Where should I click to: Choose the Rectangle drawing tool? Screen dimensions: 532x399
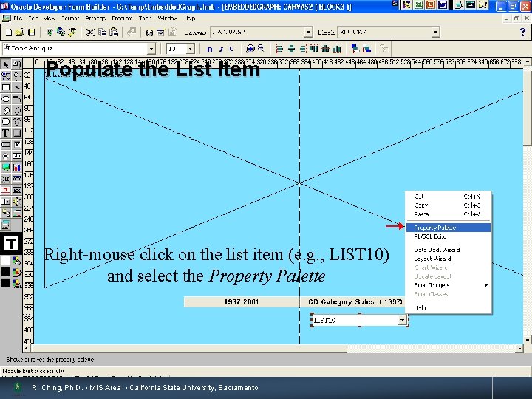coord(5,87)
